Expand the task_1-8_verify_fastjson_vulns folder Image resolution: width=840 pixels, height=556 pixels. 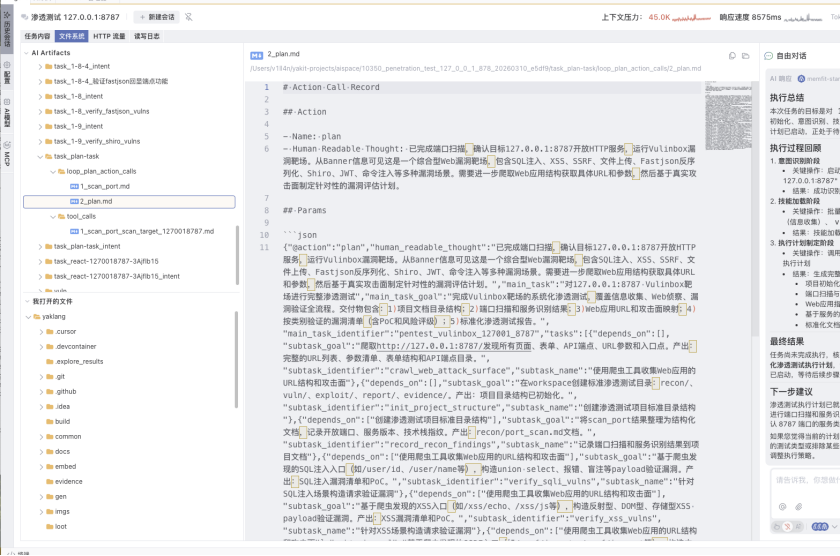tap(40, 111)
